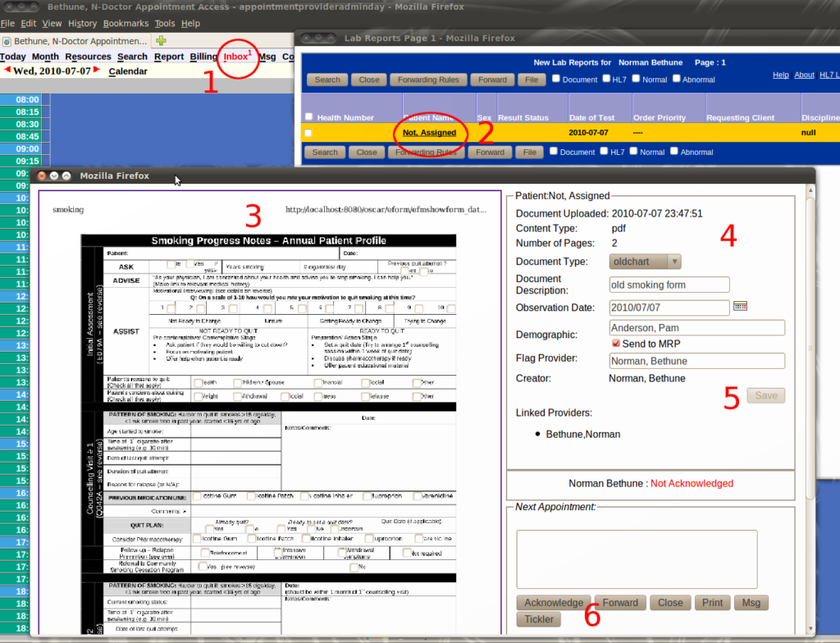The width and height of the screenshot is (840, 643).
Task: Click the upper Forwarding Rules button in Lab Reports
Action: click(x=428, y=80)
